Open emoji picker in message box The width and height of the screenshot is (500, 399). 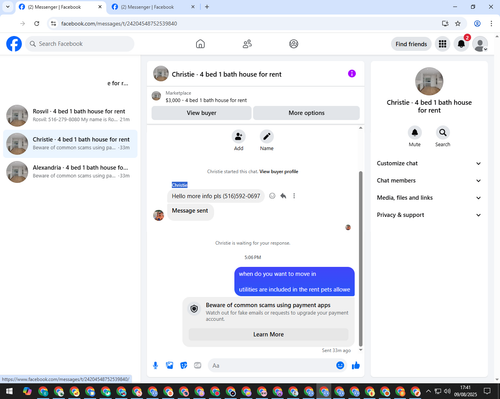340,365
